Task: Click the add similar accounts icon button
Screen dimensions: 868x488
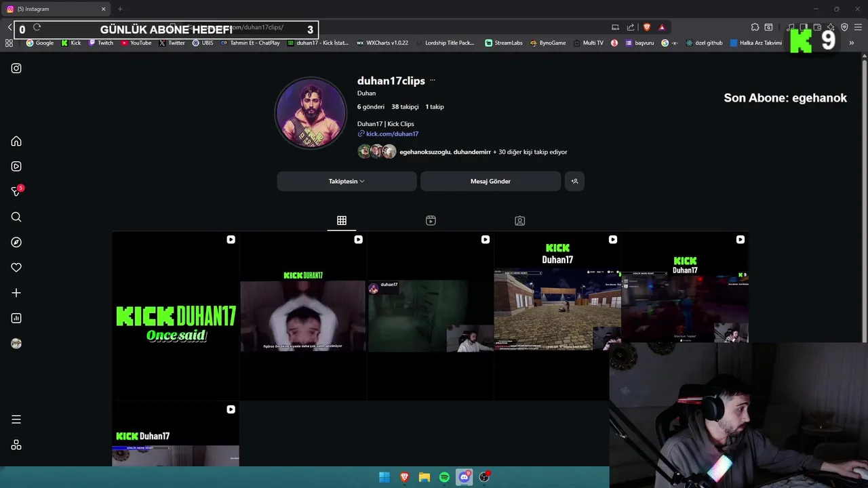Action: point(574,181)
